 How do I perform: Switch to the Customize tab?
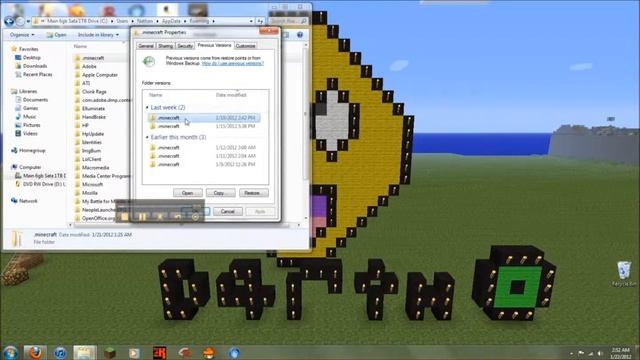(x=246, y=46)
